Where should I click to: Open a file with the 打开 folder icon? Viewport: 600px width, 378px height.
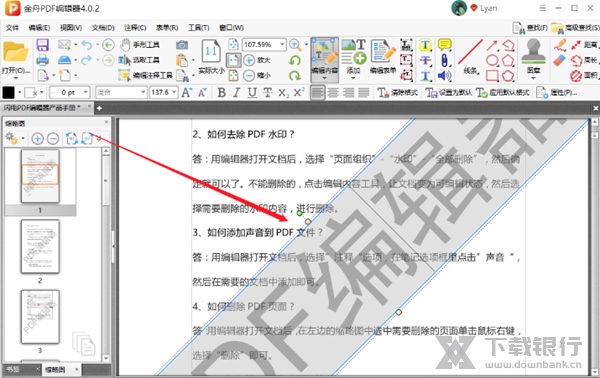(x=15, y=52)
